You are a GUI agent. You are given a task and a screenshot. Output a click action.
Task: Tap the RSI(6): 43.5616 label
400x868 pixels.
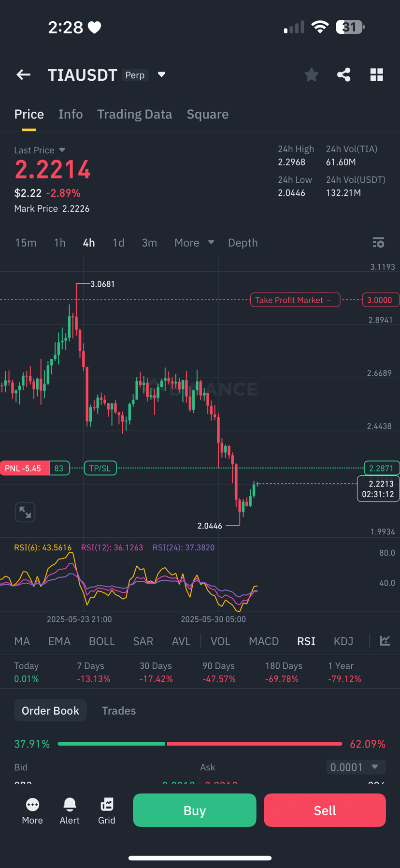pos(43,547)
